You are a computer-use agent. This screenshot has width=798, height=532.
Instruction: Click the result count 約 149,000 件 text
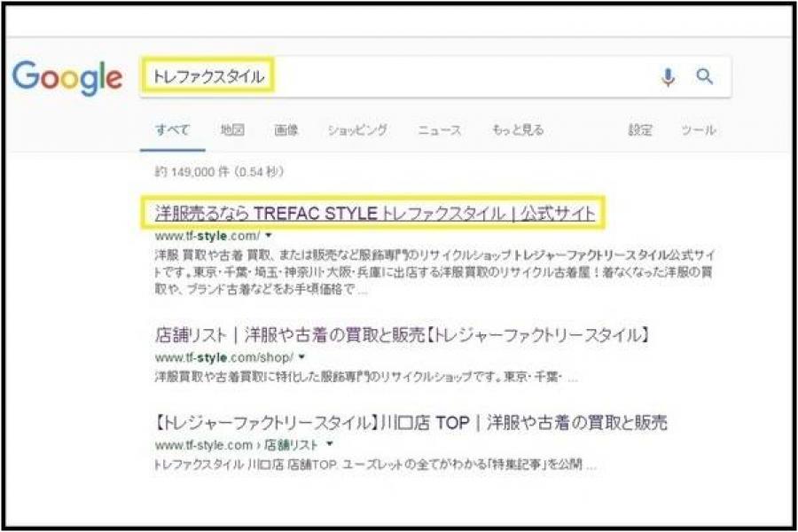point(219,172)
